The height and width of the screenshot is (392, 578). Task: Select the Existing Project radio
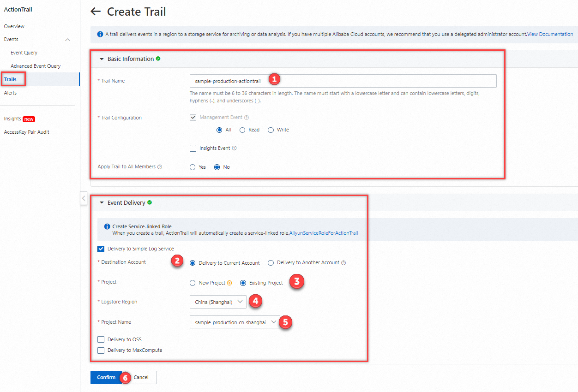click(x=243, y=283)
